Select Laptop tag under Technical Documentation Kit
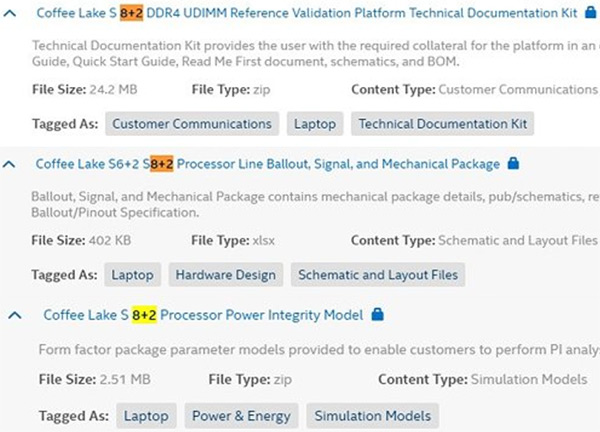 coord(315,124)
